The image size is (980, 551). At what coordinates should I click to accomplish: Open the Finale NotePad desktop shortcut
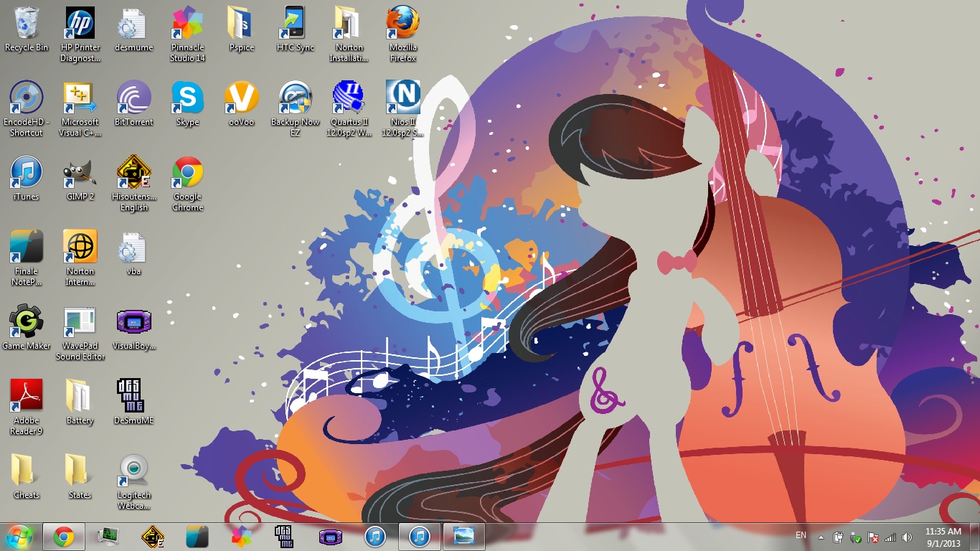click(x=27, y=258)
